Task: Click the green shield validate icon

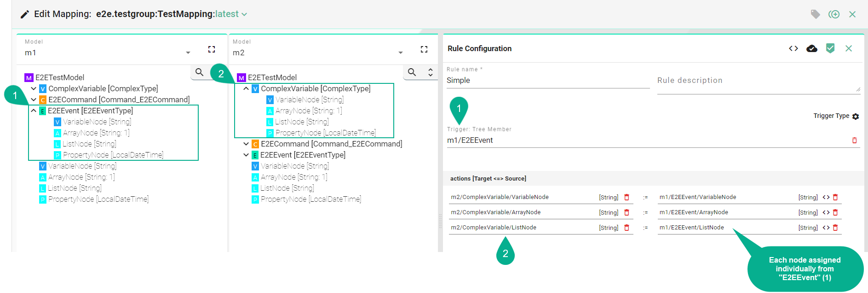Action: tap(830, 48)
